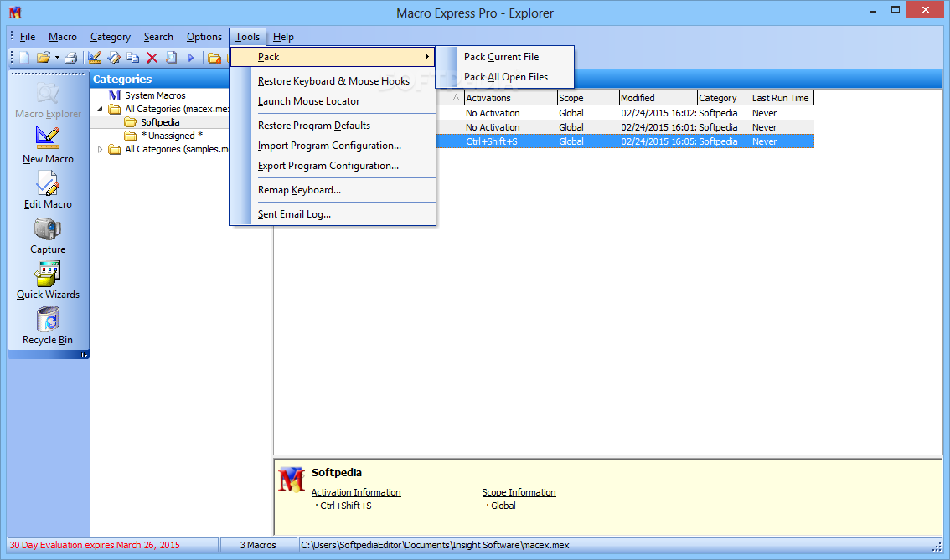This screenshot has width=950, height=560.
Task: Click the window resize grip at bottom corner
Action: (937, 546)
